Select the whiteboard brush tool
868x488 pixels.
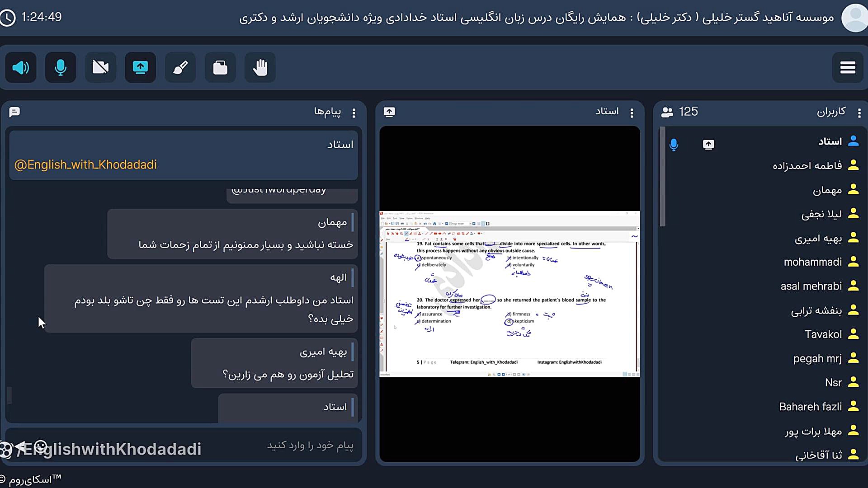(180, 68)
